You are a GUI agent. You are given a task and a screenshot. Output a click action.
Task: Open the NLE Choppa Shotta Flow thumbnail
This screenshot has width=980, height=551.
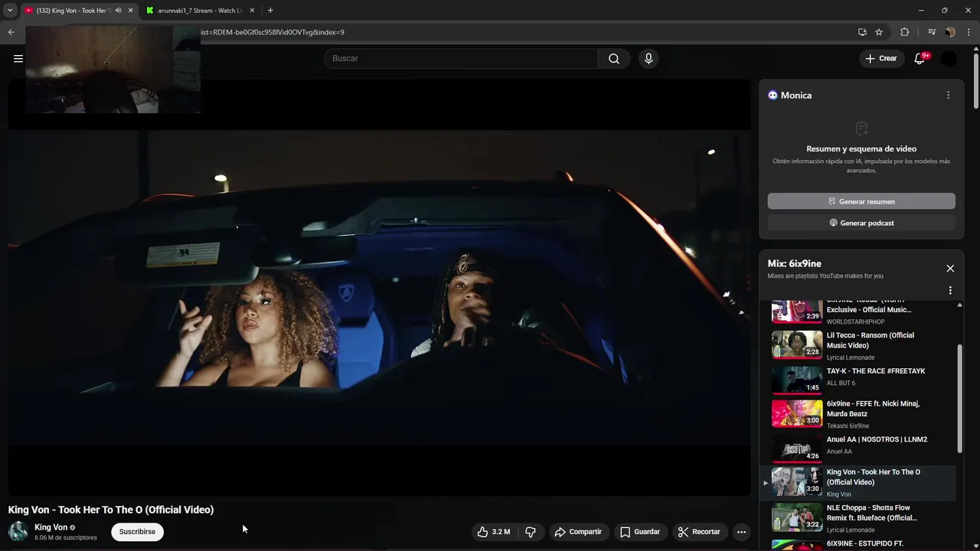tap(797, 517)
